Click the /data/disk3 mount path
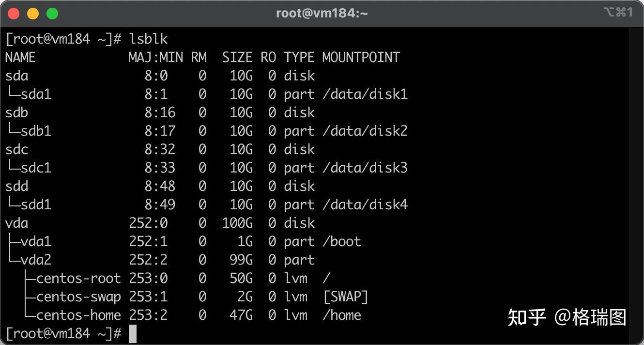Viewport: 644px width, 345px height. coord(365,168)
